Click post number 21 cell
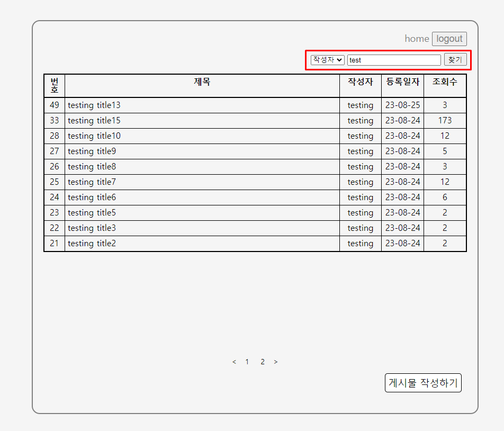Viewport: 504px width, 431px height. click(55, 244)
